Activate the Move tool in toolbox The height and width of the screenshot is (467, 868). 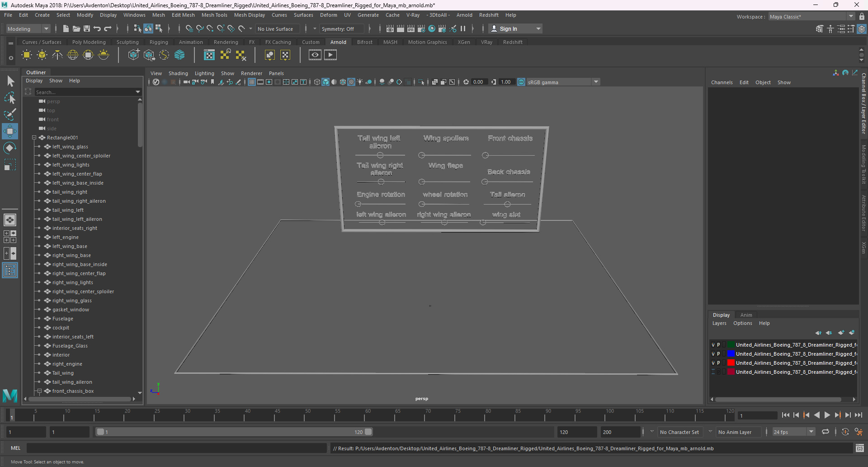10,131
